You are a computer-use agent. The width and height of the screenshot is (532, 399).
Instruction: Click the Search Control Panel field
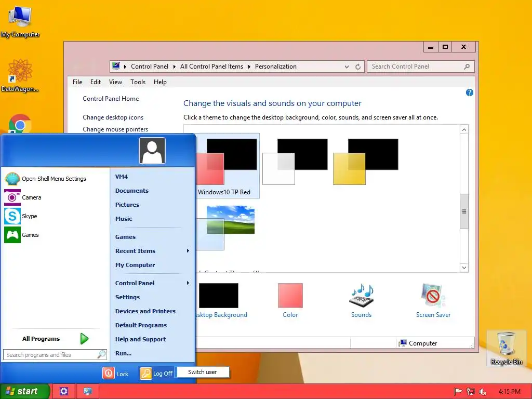(421, 66)
